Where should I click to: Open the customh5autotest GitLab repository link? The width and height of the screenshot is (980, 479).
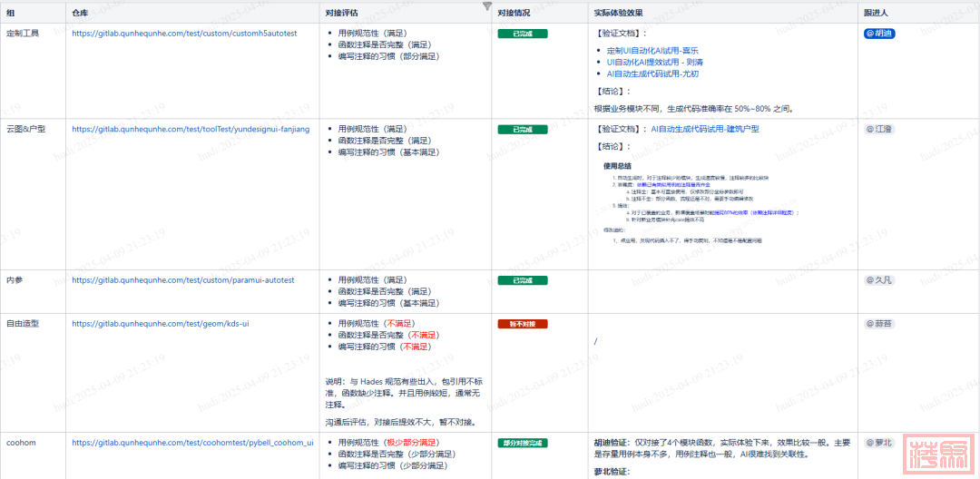click(x=184, y=34)
